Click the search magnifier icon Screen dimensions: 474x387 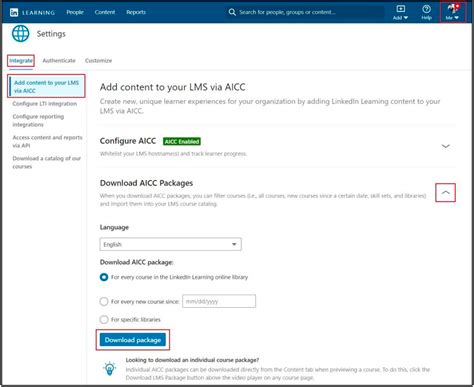(x=232, y=12)
